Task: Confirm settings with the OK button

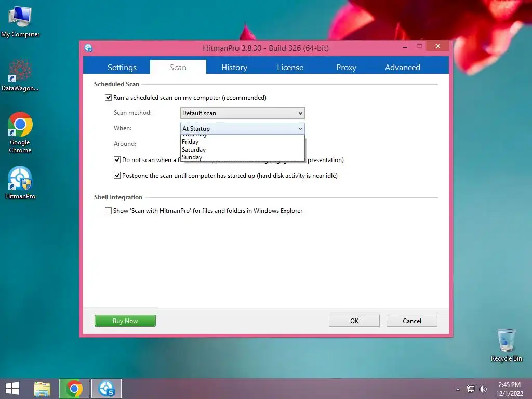Action: [x=354, y=321]
